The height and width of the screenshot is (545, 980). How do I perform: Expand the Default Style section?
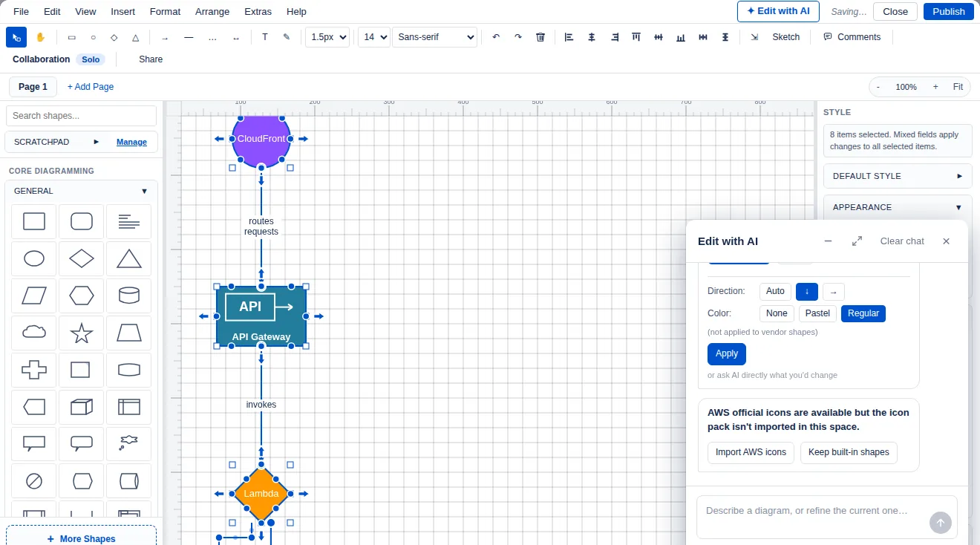(x=898, y=176)
